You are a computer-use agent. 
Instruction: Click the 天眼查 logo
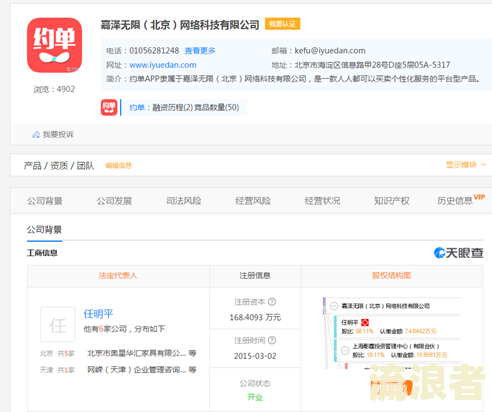click(x=458, y=253)
